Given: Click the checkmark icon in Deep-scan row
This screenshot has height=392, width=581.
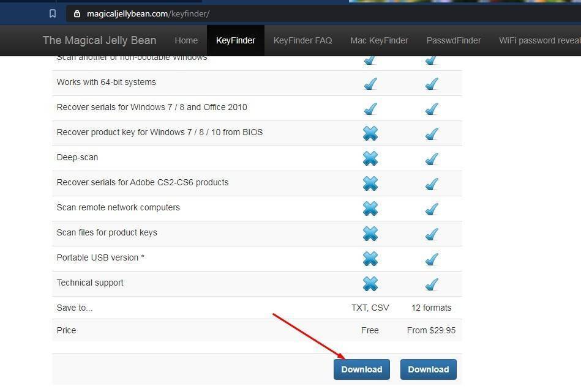Looking at the screenshot, I should 431,158.
